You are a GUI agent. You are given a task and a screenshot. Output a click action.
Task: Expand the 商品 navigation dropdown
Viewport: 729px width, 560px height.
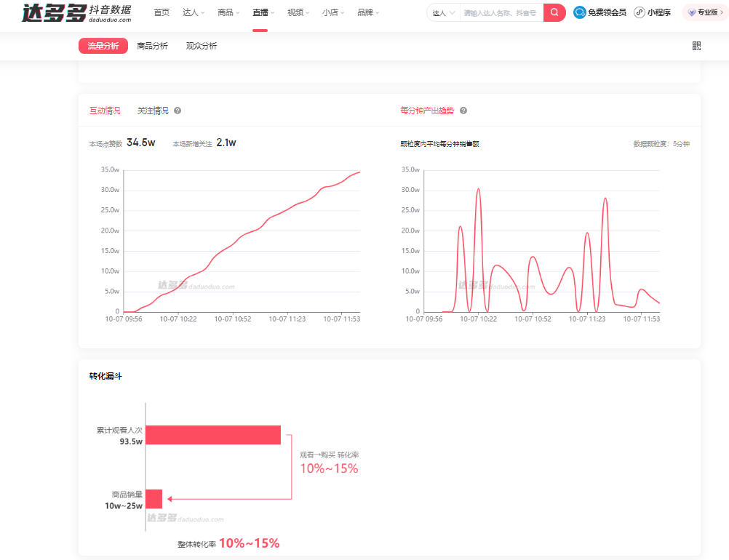(x=228, y=12)
